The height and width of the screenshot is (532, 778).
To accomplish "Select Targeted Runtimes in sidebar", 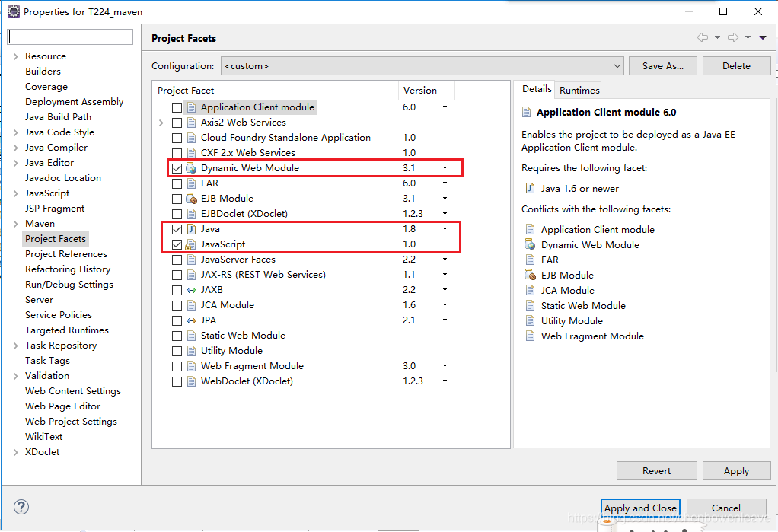I will pos(66,330).
